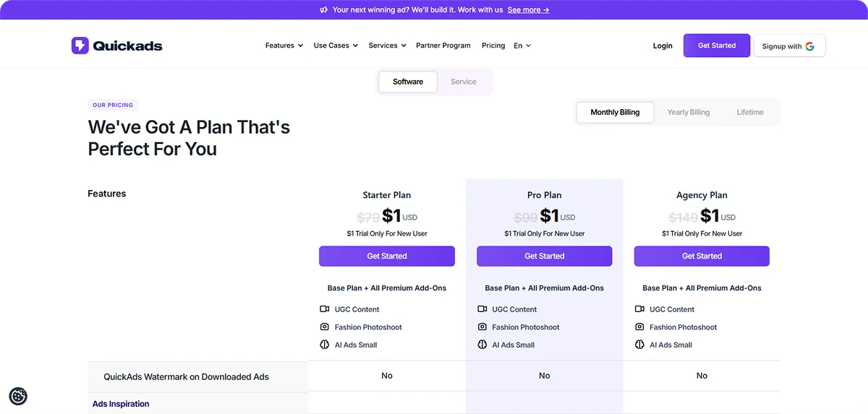Open Partner Program page
The image size is (868, 414).
(x=443, y=46)
